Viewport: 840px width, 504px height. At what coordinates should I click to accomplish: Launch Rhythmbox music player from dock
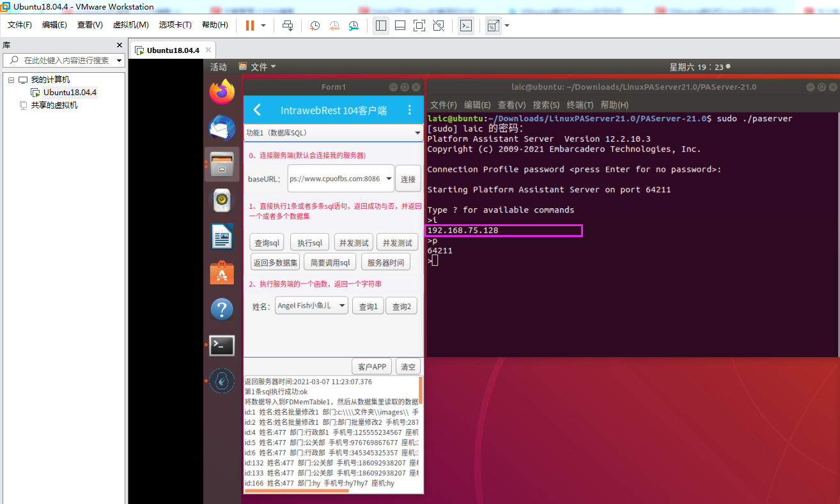(x=222, y=201)
